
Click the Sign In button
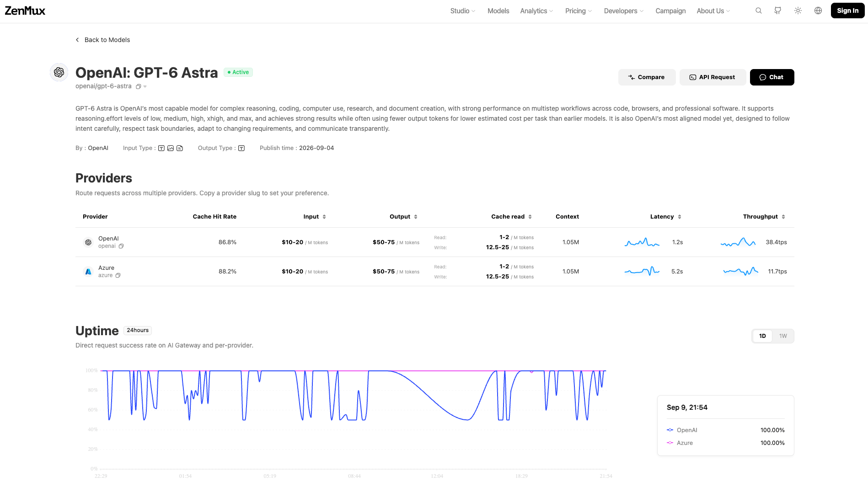pos(847,11)
